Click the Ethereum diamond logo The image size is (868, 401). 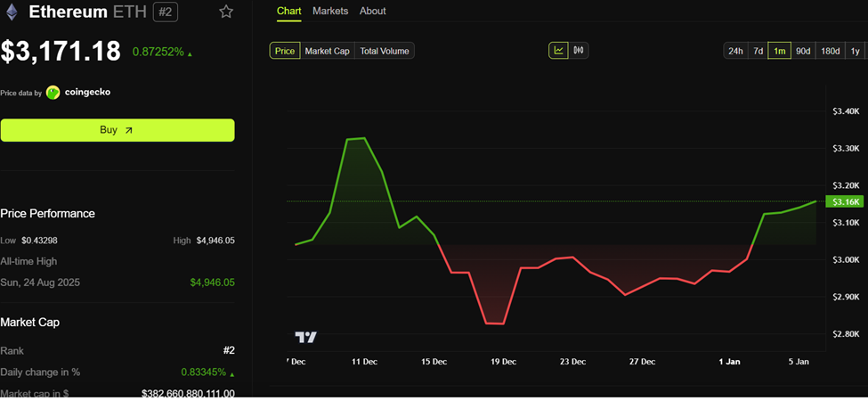click(x=12, y=12)
